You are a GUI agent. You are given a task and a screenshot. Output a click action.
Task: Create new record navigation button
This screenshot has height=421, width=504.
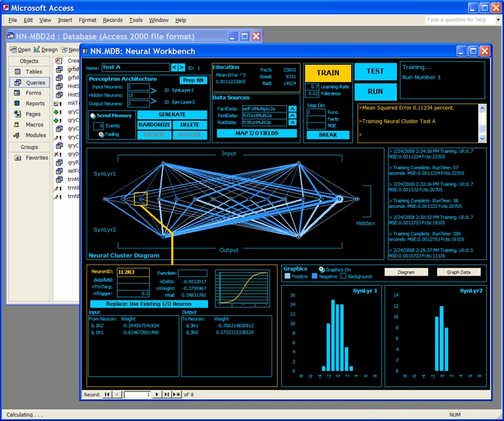177,394
